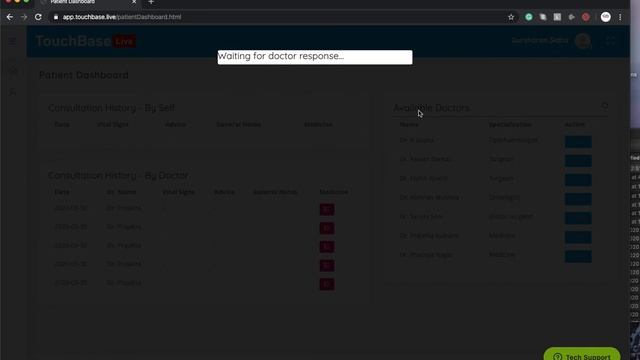This screenshot has width=640, height=360.
Task: Click the action button for the Ophthalmologist
Action: pos(578,142)
